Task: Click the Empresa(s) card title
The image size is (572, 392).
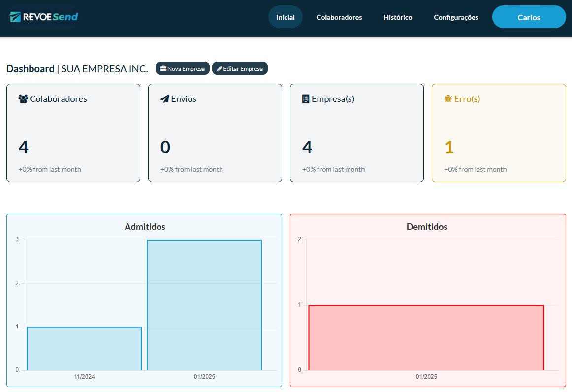Action: [333, 99]
